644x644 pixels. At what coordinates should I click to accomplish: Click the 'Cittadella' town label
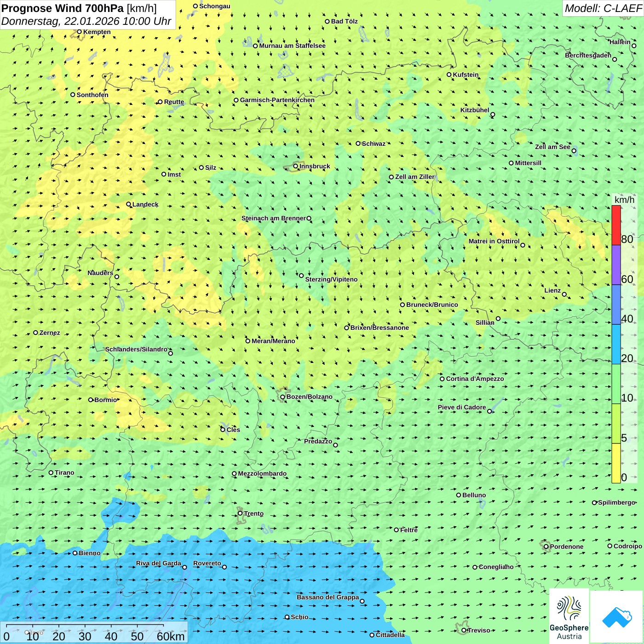coord(390,635)
